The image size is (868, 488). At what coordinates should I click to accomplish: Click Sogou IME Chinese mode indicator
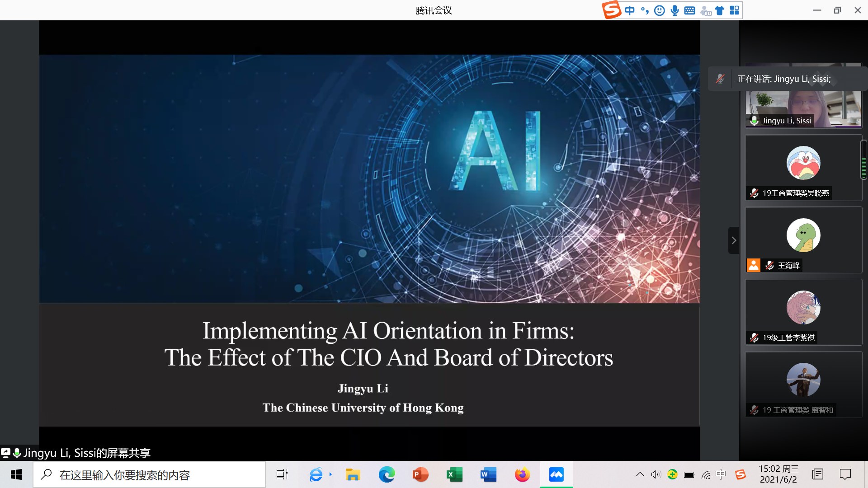(x=629, y=10)
